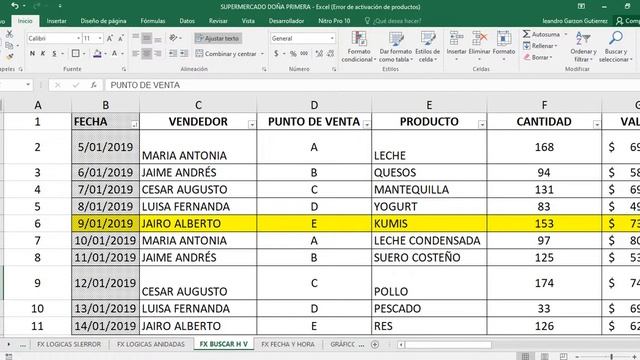
Task: Toggle Ajustar texto wrap text
Action: (218, 38)
